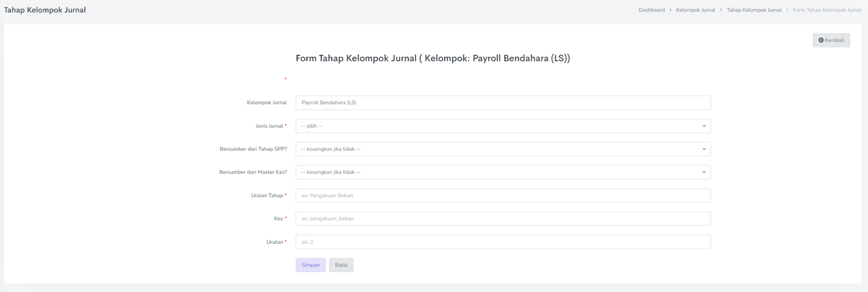This screenshot has height=292, width=868.
Task: Select the Urutan input field
Action: pyautogui.click(x=502, y=242)
